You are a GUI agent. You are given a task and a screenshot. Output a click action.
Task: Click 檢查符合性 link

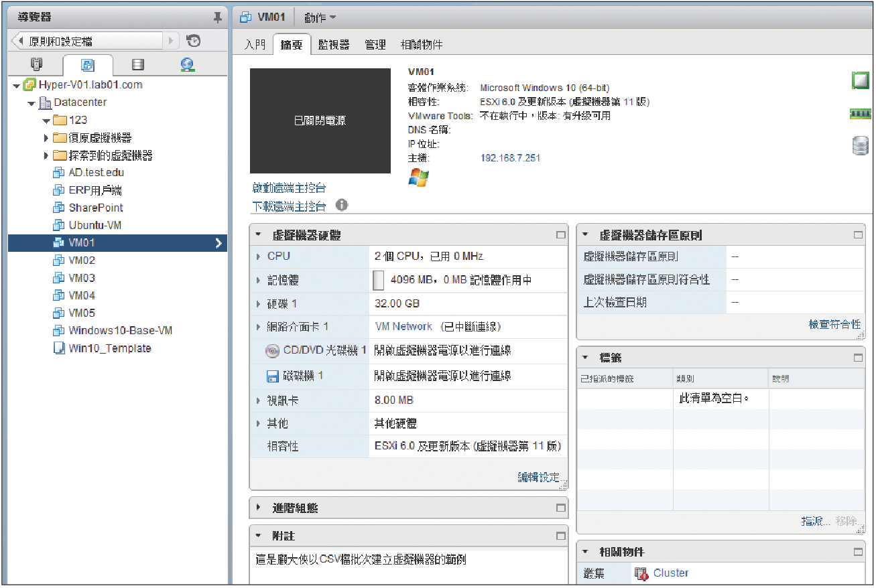coord(834,324)
